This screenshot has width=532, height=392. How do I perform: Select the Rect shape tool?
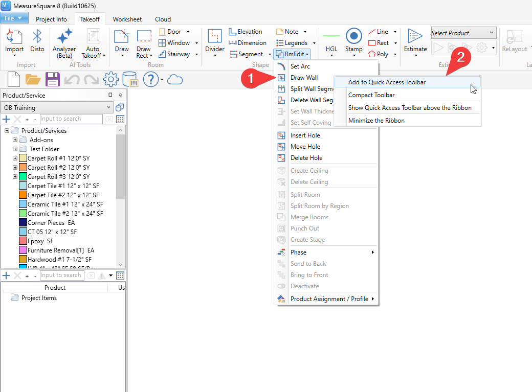click(379, 43)
